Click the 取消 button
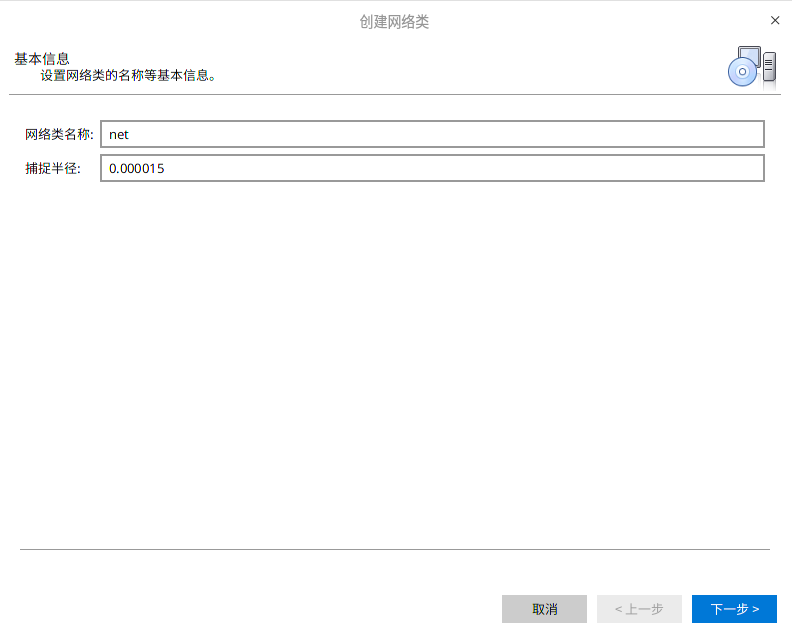This screenshot has width=792, height=641. [544, 609]
